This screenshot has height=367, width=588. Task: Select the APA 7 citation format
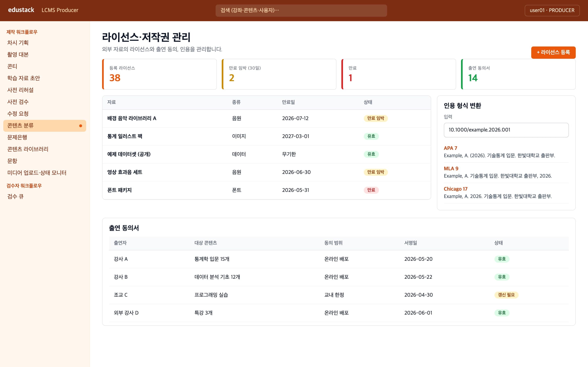[450, 148]
